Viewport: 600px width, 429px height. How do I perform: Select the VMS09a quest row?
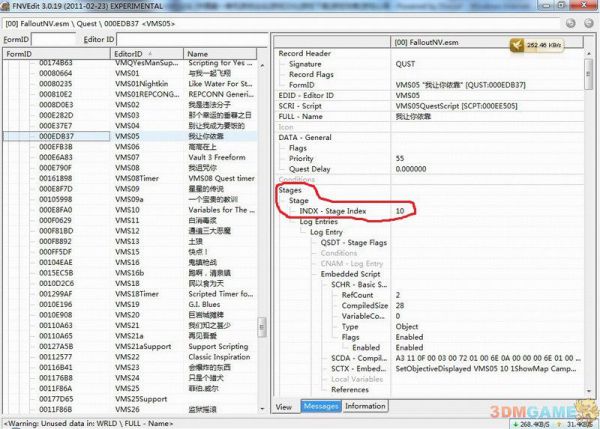pos(130,199)
